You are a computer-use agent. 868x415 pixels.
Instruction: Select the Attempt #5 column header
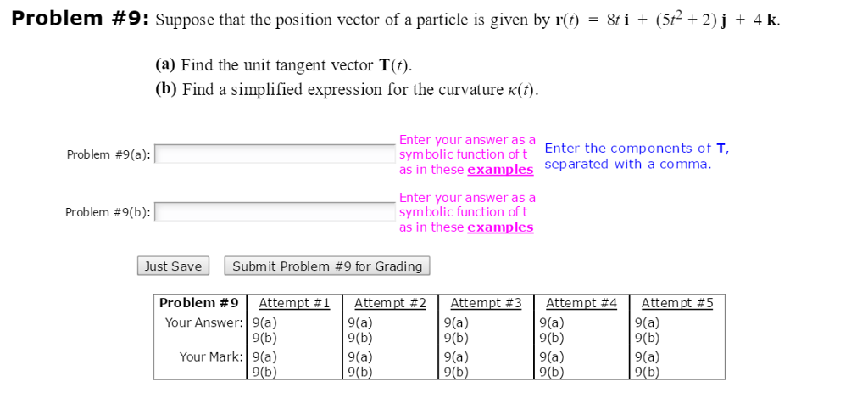677,304
